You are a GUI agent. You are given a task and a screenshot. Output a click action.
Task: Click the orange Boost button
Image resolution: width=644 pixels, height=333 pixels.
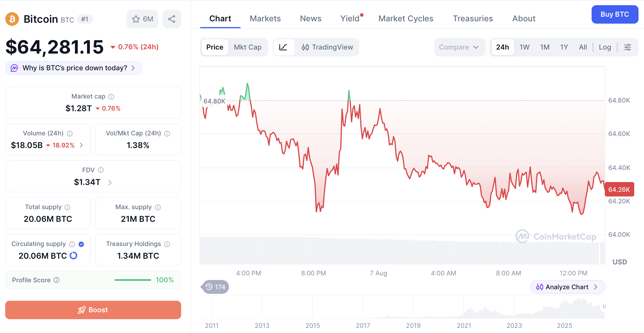93,310
